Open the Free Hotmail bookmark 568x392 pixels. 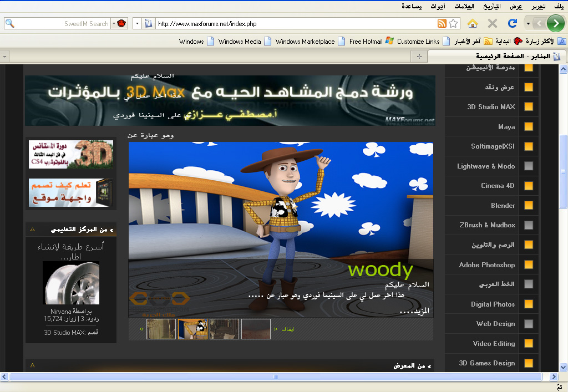pos(371,41)
